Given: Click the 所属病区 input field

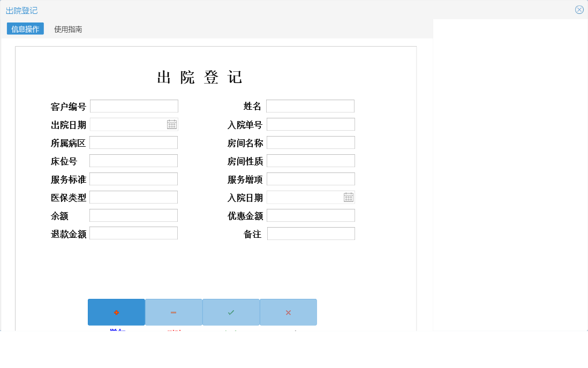Looking at the screenshot, I should click(134, 142).
